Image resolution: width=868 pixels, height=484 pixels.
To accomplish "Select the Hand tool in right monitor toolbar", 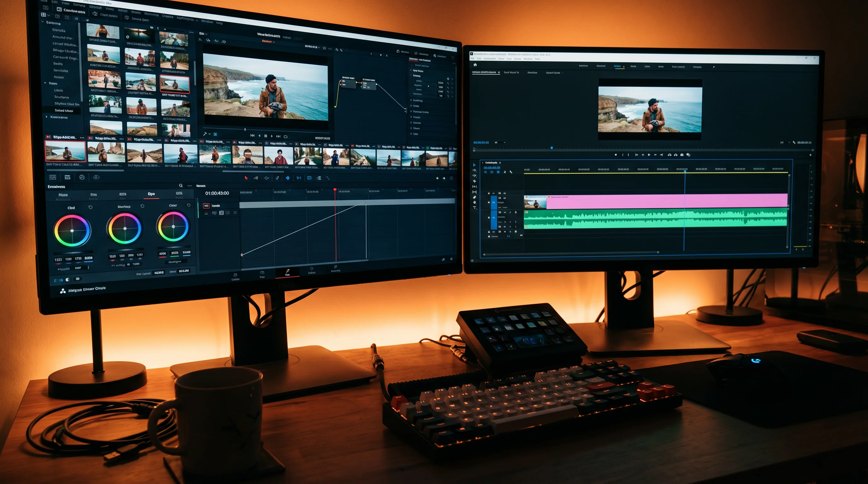I will [x=475, y=202].
